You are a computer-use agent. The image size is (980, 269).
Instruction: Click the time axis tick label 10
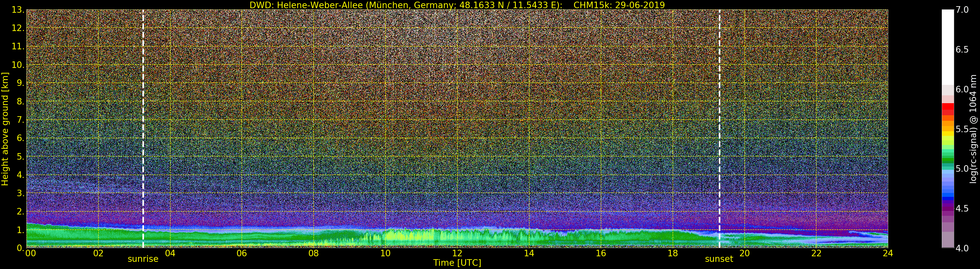click(x=385, y=253)
